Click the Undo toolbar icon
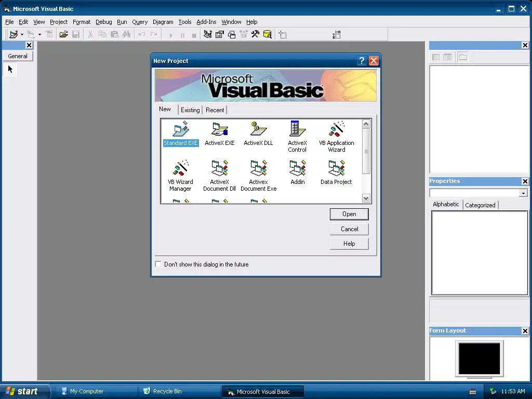The height and width of the screenshot is (399, 532). point(142,35)
